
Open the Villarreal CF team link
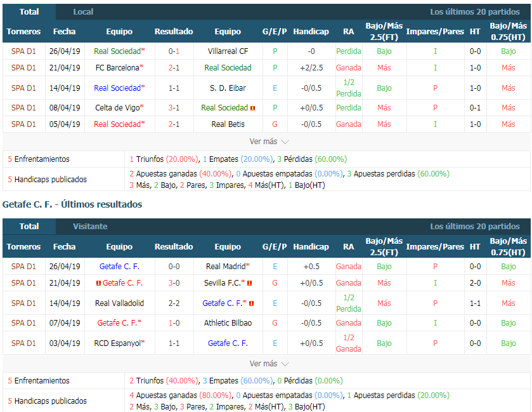pos(228,51)
